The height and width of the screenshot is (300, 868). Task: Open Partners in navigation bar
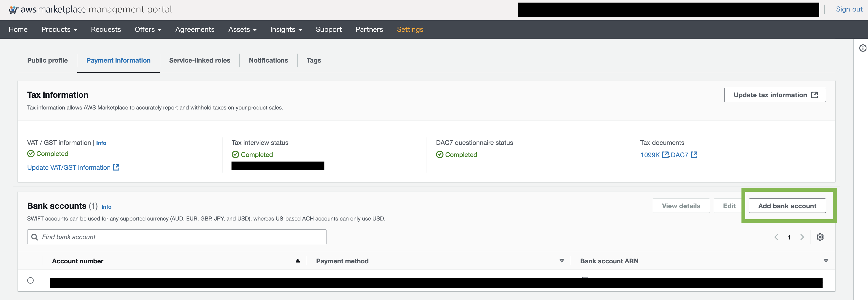click(x=369, y=30)
